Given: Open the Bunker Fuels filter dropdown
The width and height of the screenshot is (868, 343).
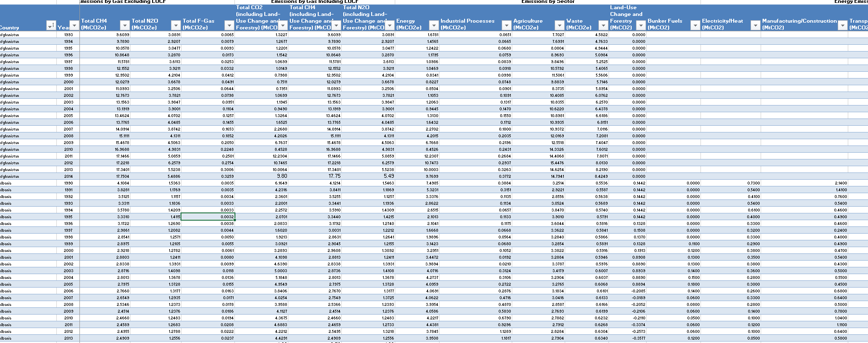Looking at the screenshot, I should point(695,26).
